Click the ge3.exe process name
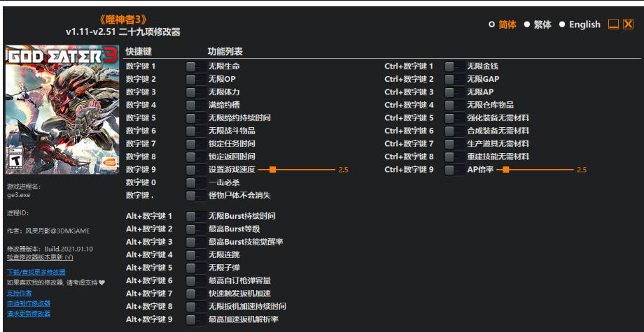Image resolution: width=644 pixels, height=332 pixels. [x=18, y=195]
